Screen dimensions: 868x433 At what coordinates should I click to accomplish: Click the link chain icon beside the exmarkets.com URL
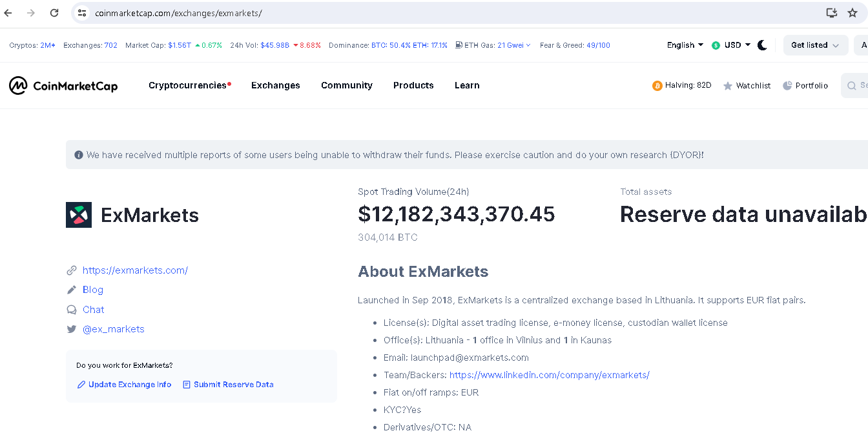coord(72,270)
